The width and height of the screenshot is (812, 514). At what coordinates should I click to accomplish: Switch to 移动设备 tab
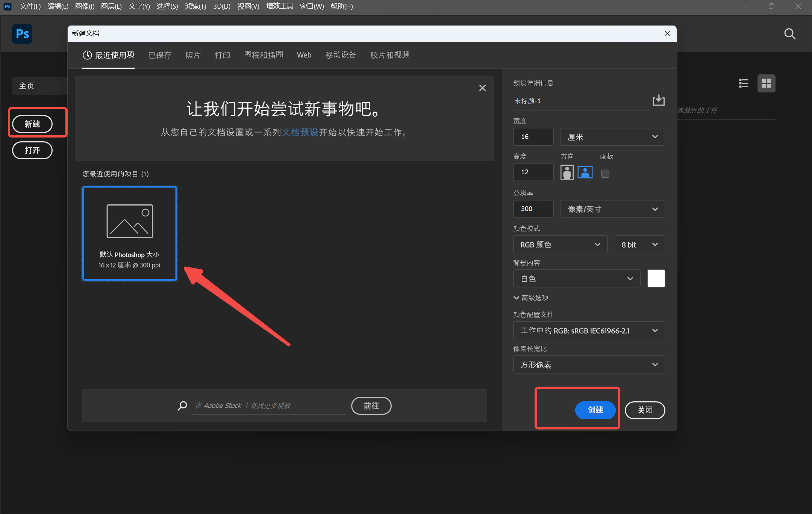tap(341, 55)
